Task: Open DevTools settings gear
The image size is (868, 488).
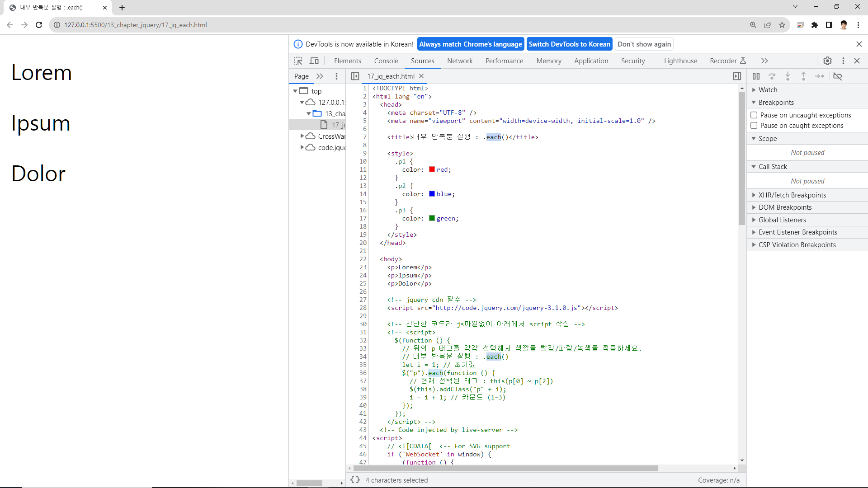Action: pyautogui.click(x=827, y=61)
